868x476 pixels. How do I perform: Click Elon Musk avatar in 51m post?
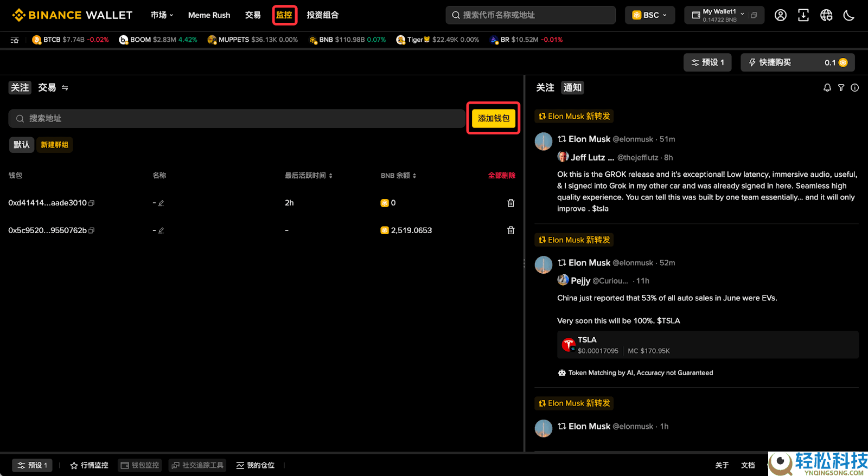point(544,141)
